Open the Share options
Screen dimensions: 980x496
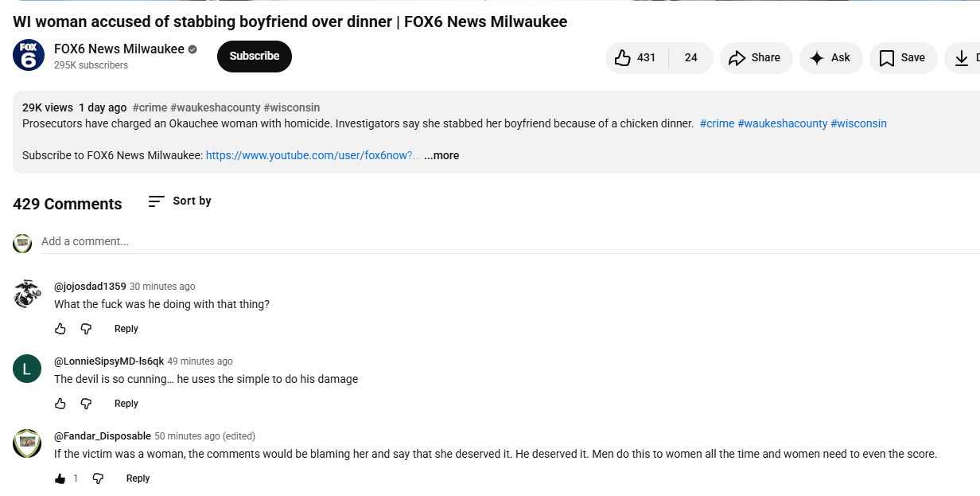pyautogui.click(x=755, y=57)
